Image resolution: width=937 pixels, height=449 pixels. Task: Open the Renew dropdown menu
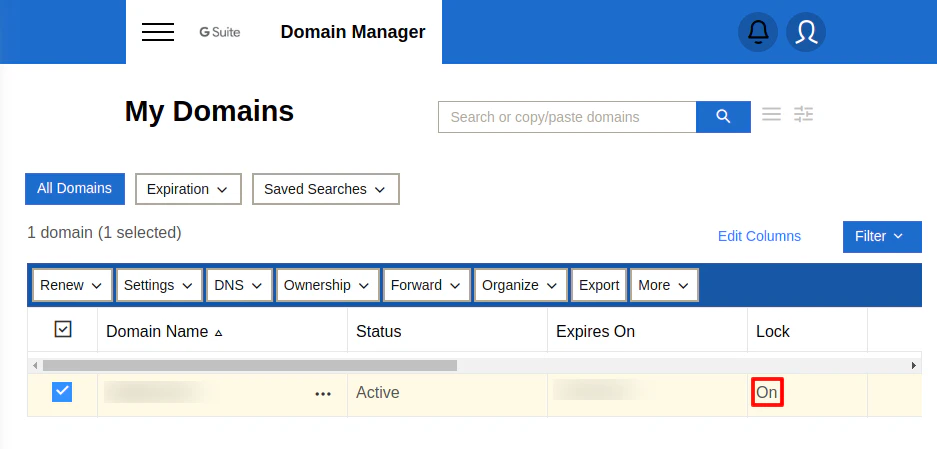pos(72,285)
